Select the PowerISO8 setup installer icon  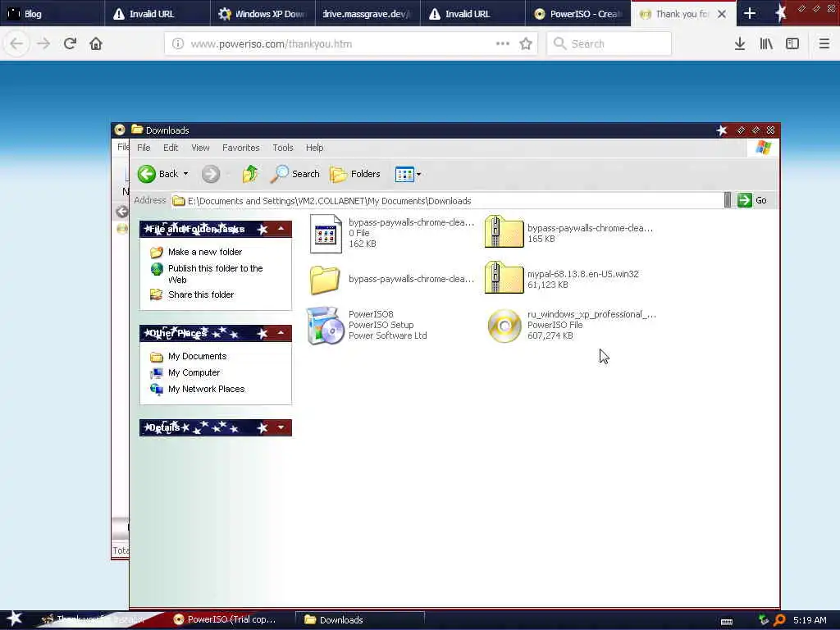325,325
